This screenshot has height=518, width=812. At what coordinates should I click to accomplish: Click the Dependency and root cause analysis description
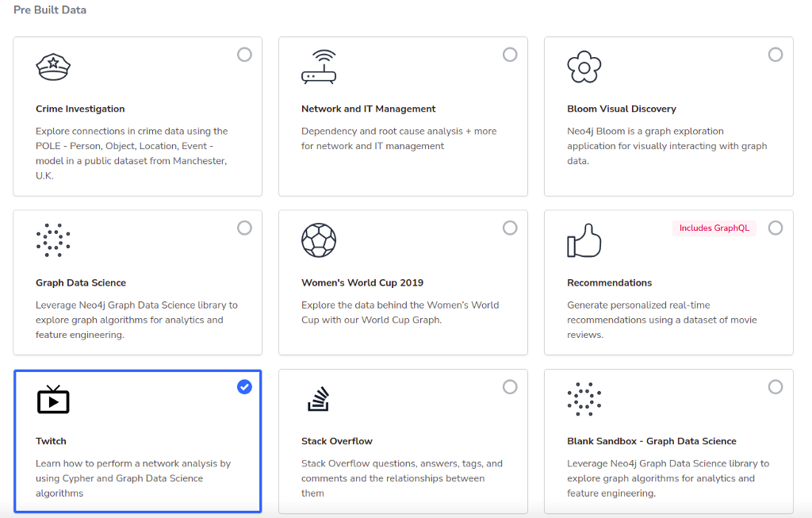tap(399, 138)
